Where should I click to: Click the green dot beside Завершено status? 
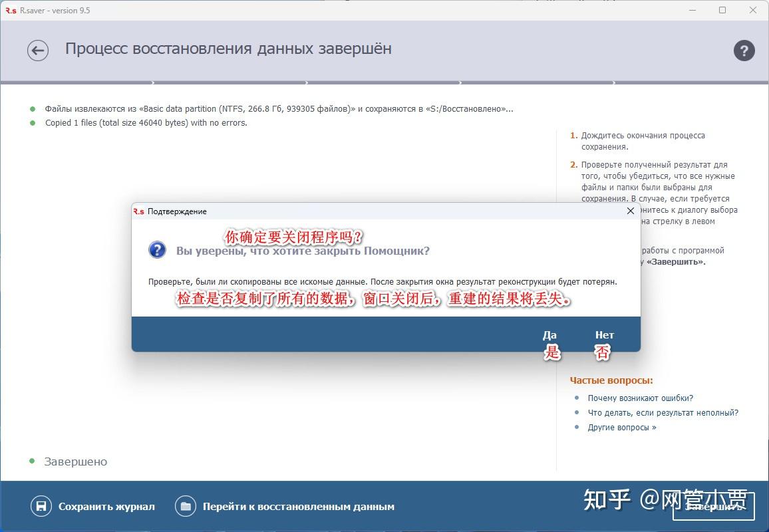click(32, 461)
